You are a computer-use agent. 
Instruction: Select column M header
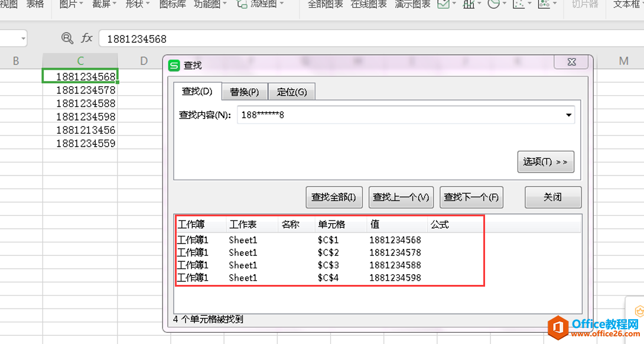[x=623, y=61]
